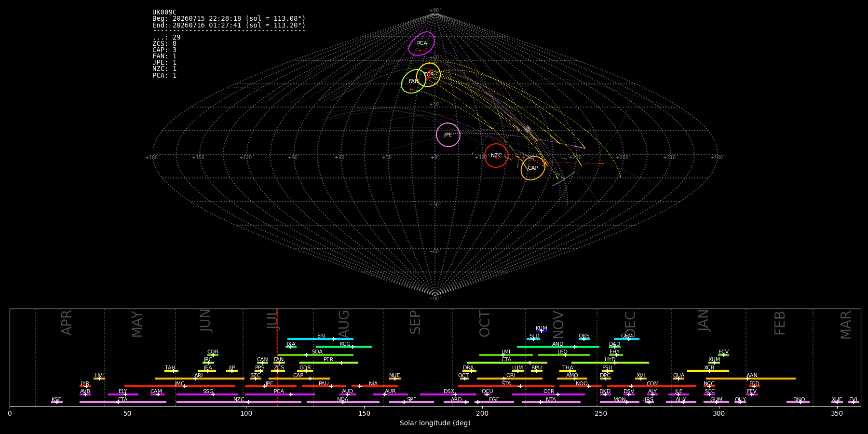Image resolution: width=868 pixels, height=434 pixels.
Task: Click the 'End: 20260716 01:27:41' line
Action: coord(229,25)
